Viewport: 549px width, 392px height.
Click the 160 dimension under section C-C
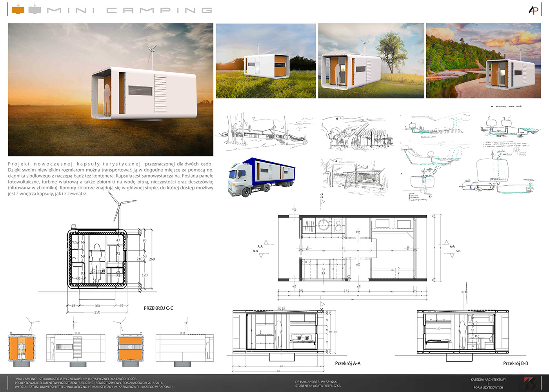click(x=97, y=306)
